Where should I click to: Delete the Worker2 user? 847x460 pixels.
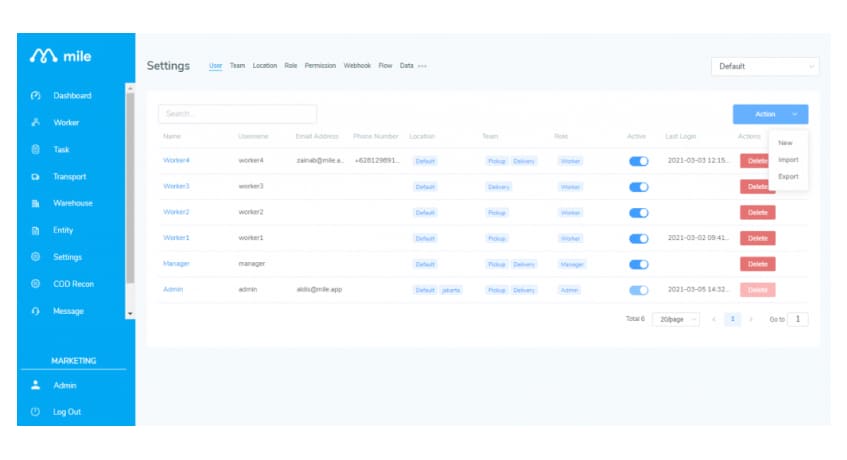pyautogui.click(x=757, y=213)
